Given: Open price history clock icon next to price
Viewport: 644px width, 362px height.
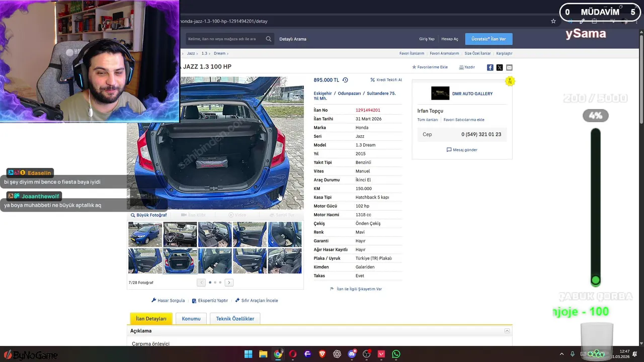Looking at the screenshot, I should click(345, 80).
